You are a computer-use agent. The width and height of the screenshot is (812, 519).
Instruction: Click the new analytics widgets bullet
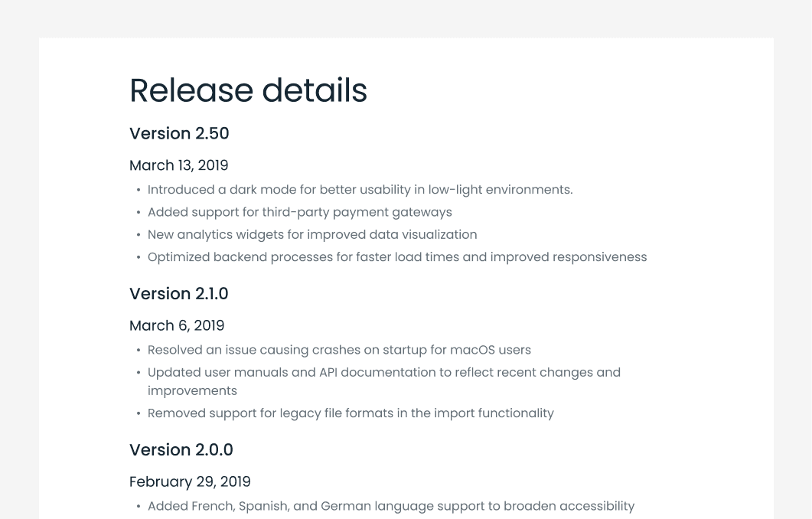coord(312,235)
